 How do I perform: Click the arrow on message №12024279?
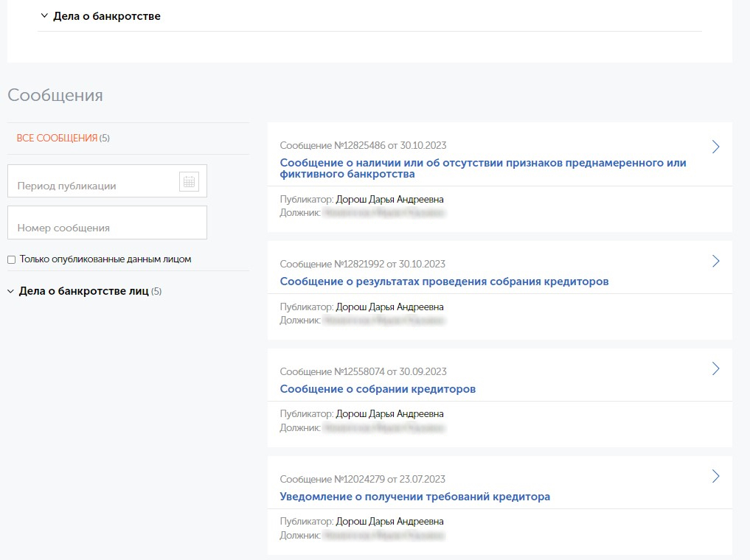click(715, 476)
